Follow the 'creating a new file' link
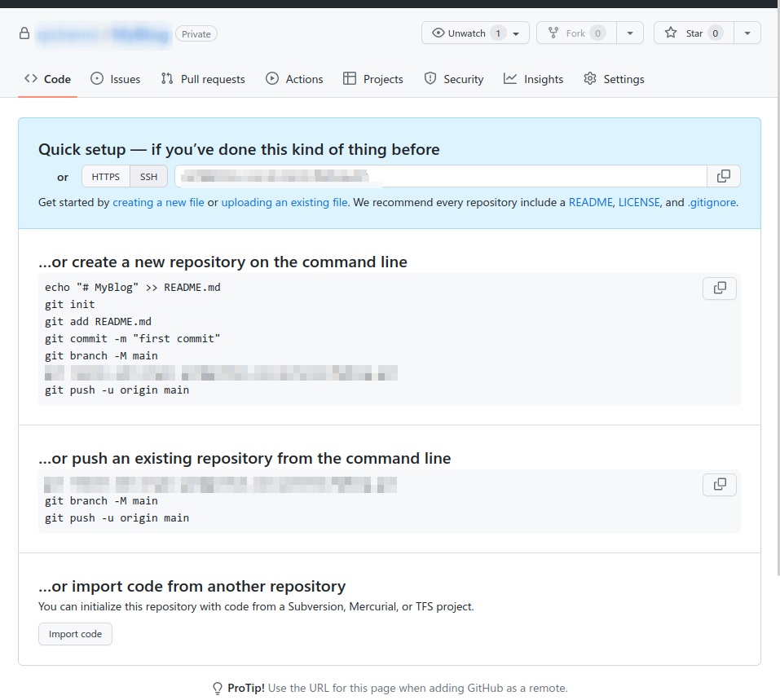 tap(158, 202)
